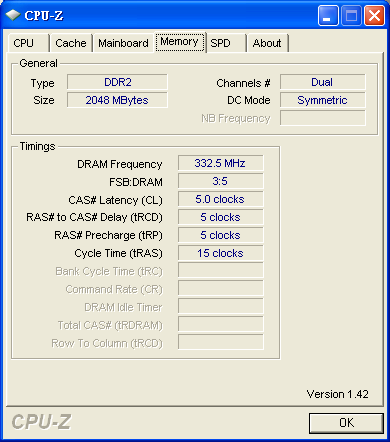The width and height of the screenshot is (390, 442).
Task: Click the empty Command Rate field
Action: click(x=220, y=288)
